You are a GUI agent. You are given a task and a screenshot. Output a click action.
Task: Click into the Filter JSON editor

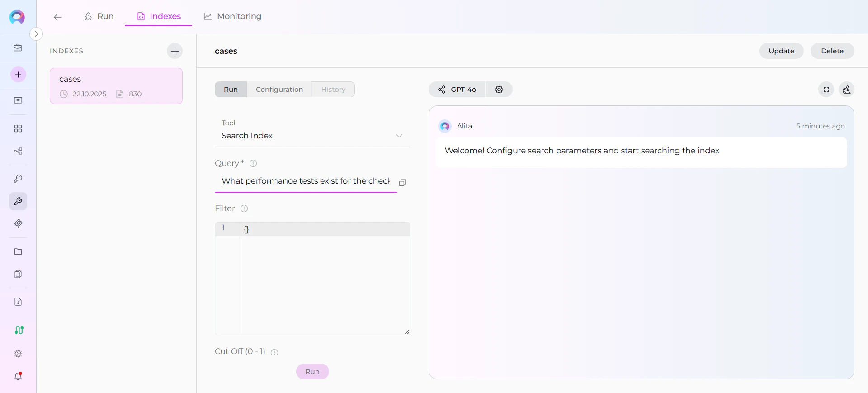325,278
